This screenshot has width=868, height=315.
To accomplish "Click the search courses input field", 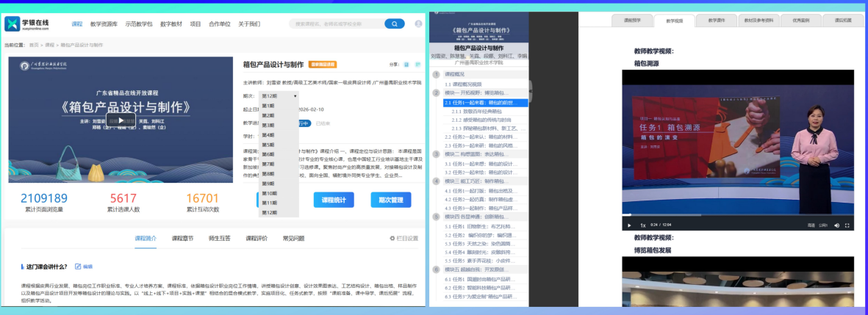I will click(337, 23).
